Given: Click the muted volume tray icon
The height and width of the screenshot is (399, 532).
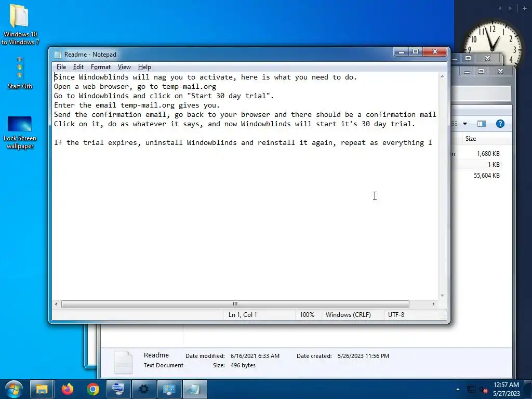Looking at the screenshot, I should coord(484,390).
